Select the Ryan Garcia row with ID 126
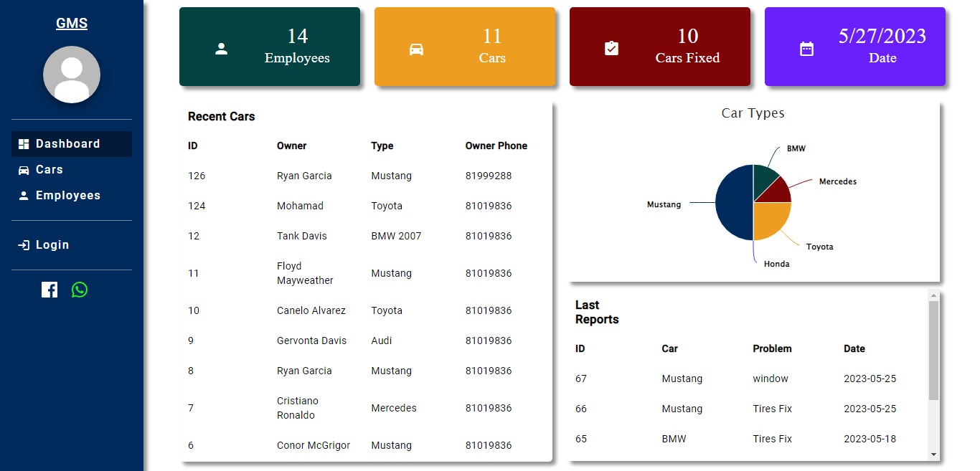980x471 pixels. [366, 176]
